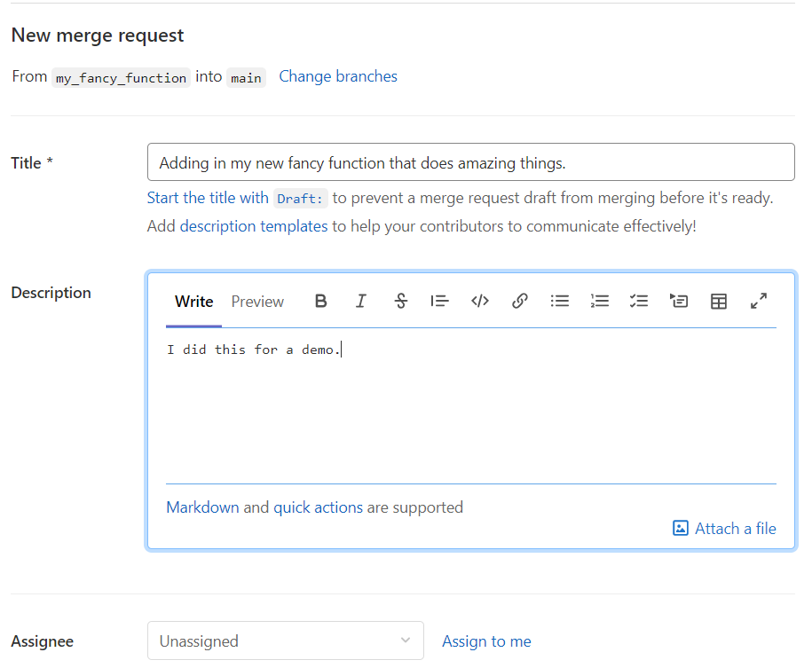Apply bold formatting in description toolbar
Image resolution: width=812 pixels, height=668 pixels.
321,302
